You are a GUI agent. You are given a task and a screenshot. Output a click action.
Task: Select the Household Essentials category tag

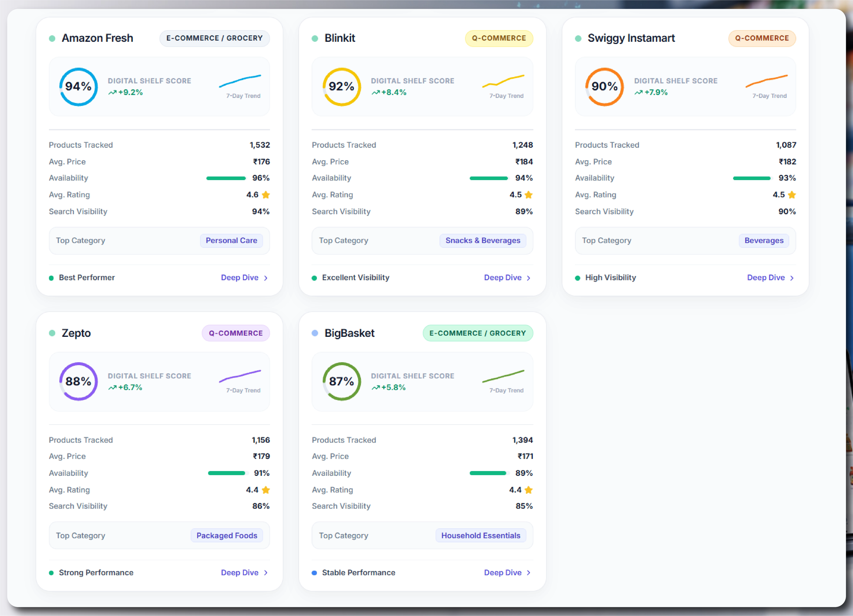(481, 536)
